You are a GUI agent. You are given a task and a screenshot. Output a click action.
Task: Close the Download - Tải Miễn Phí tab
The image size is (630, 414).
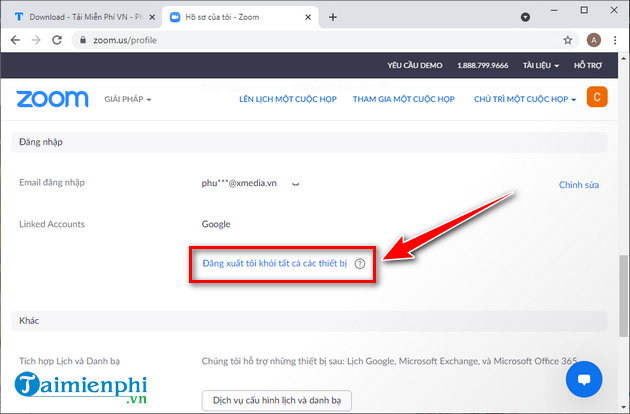pos(152,17)
